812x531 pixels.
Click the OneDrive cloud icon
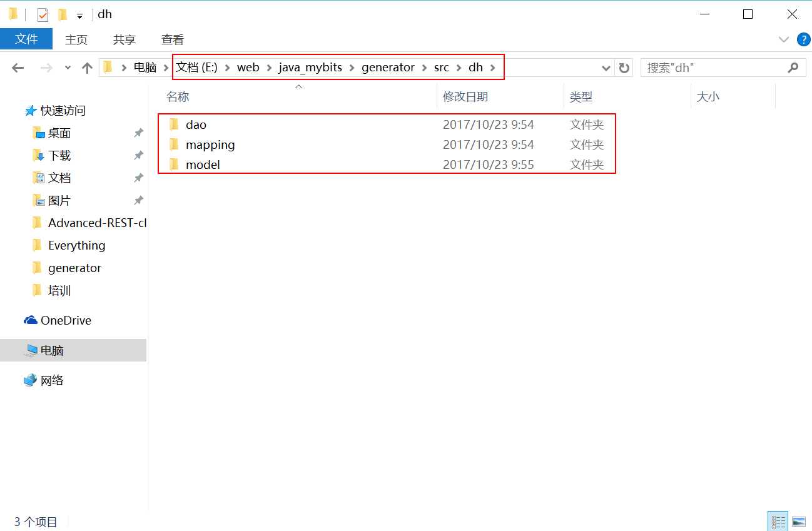tap(31, 320)
